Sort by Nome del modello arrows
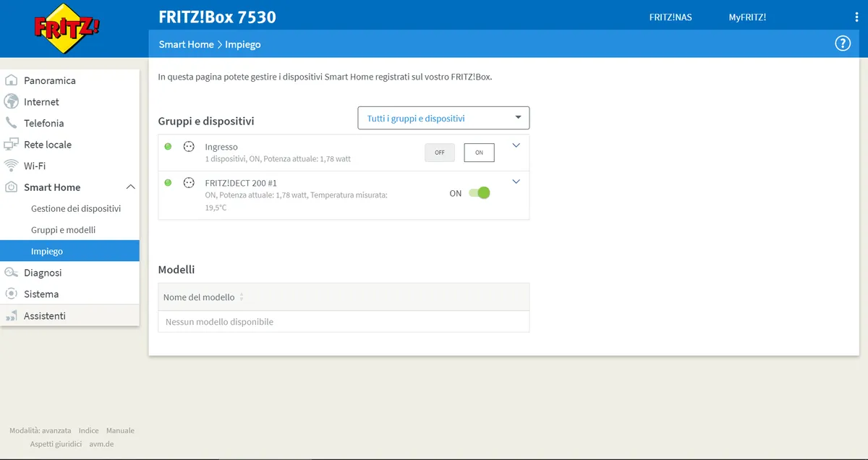868x460 pixels. (242, 297)
